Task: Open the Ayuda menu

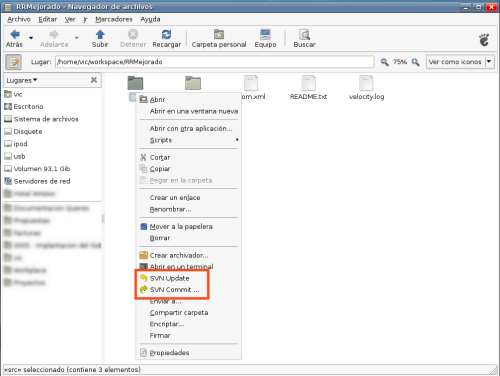Action: point(150,19)
